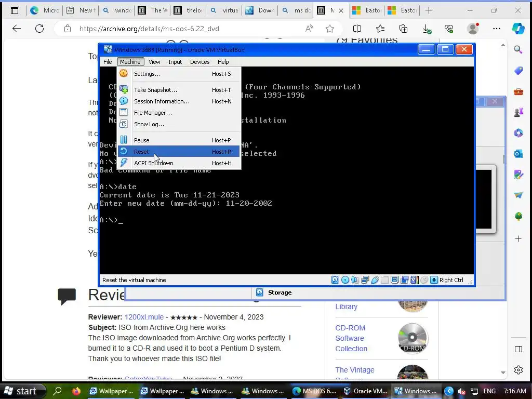
Task: Open Edge sidebar Outlook icon
Action: point(518,154)
